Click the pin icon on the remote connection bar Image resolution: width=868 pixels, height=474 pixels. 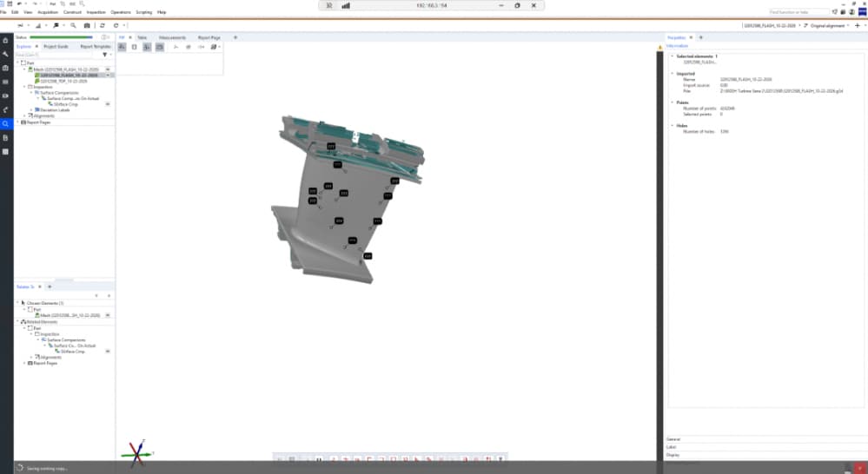[329, 5]
